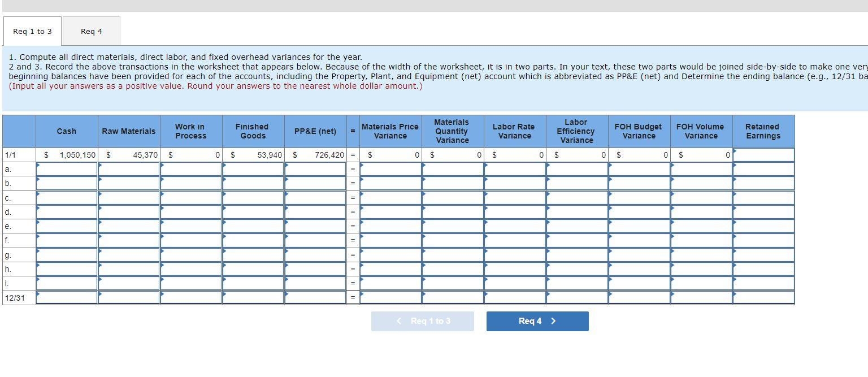Click the Work in Process cell in row h
The width and height of the screenshot is (868, 377).
191,269
